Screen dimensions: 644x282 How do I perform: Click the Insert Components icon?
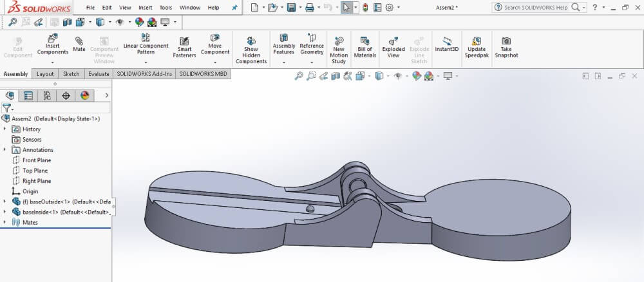pos(53,39)
